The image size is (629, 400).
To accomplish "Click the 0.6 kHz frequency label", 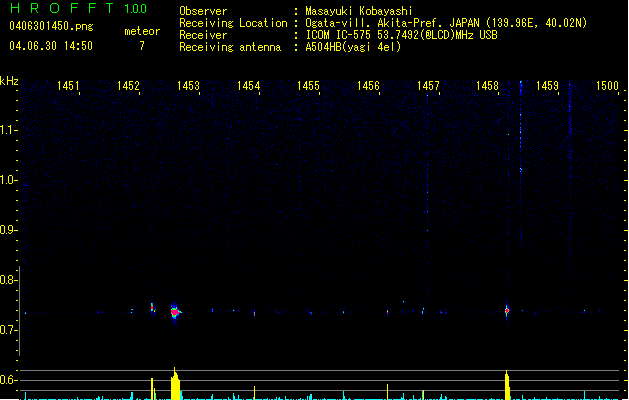I will [8, 380].
